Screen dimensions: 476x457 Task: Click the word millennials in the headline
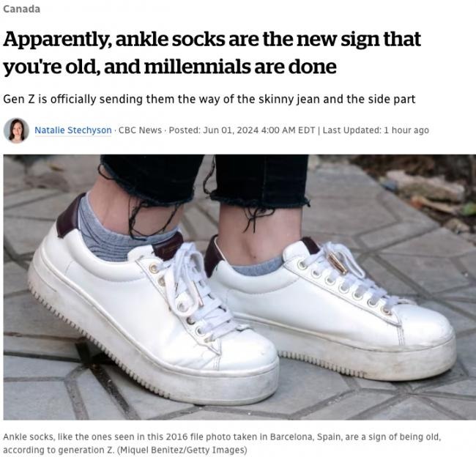click(197, 67)
